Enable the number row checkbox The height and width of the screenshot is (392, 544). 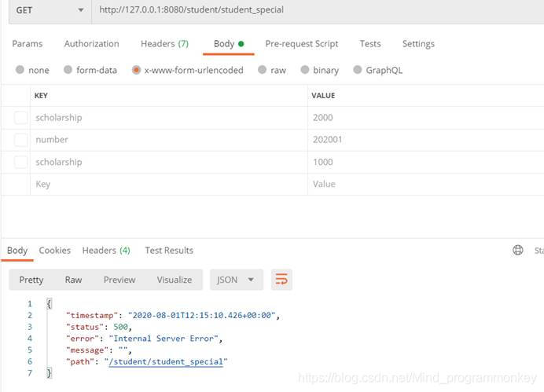20,140
